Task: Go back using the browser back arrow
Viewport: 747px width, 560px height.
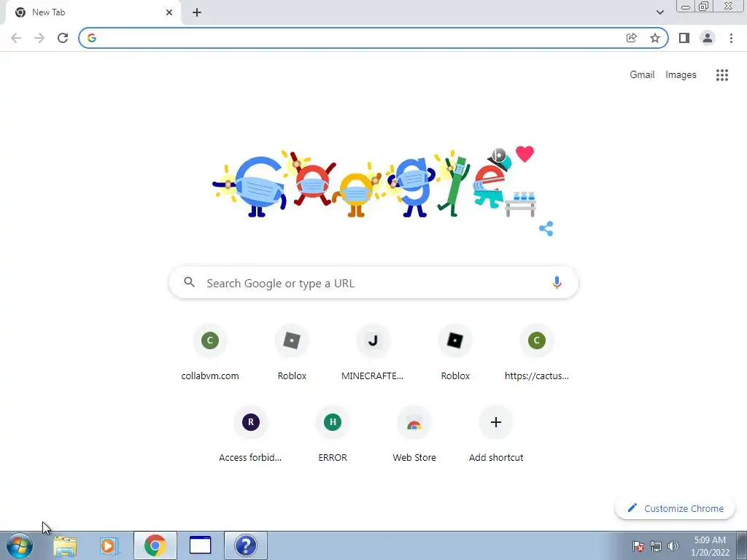Action: (16, 38)
